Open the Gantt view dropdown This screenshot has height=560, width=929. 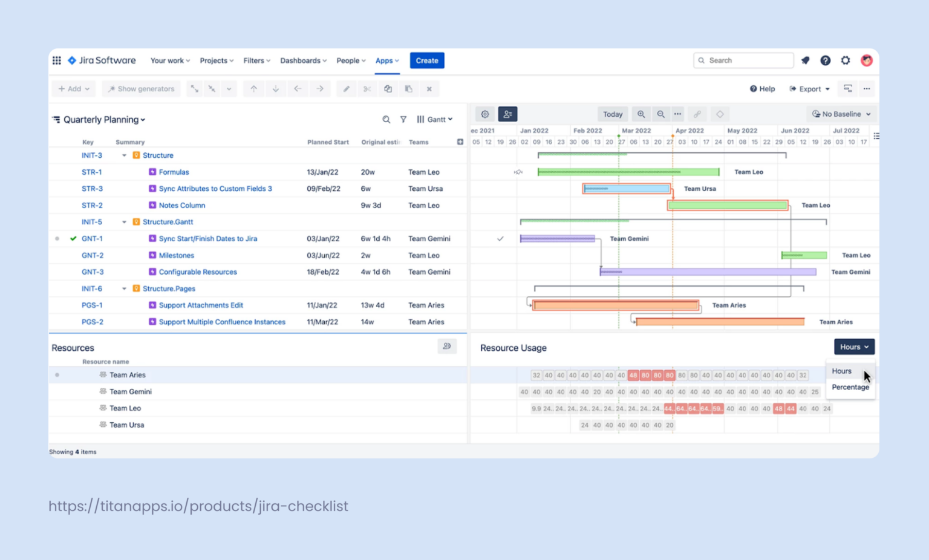(435, 120)
